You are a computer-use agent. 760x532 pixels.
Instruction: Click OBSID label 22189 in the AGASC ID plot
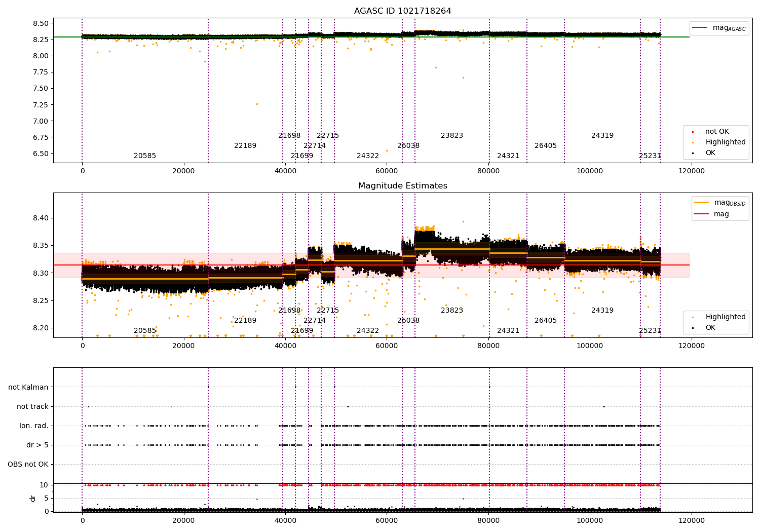(245, 146)
